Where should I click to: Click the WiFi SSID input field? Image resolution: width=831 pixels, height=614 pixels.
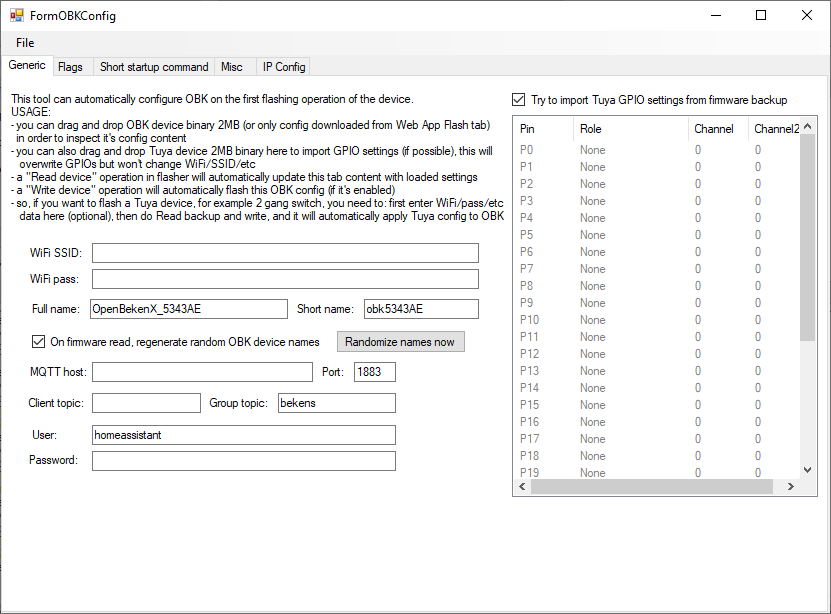click(x=285, y=253)
